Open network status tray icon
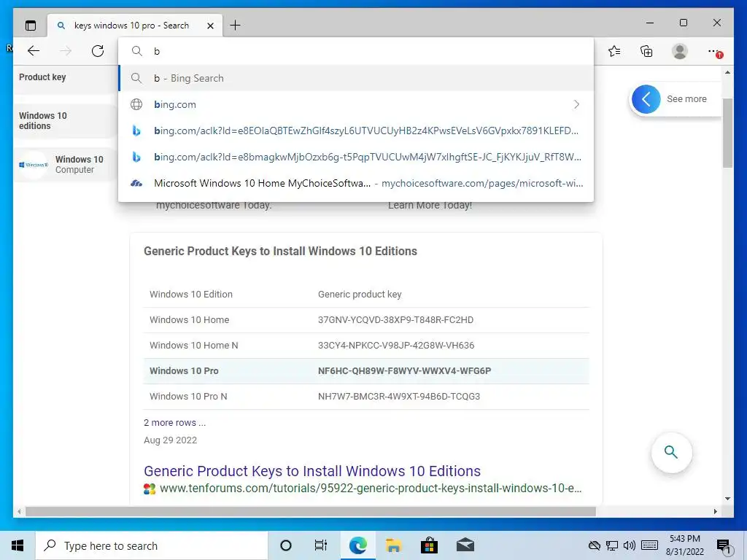 tap(612, 545)
